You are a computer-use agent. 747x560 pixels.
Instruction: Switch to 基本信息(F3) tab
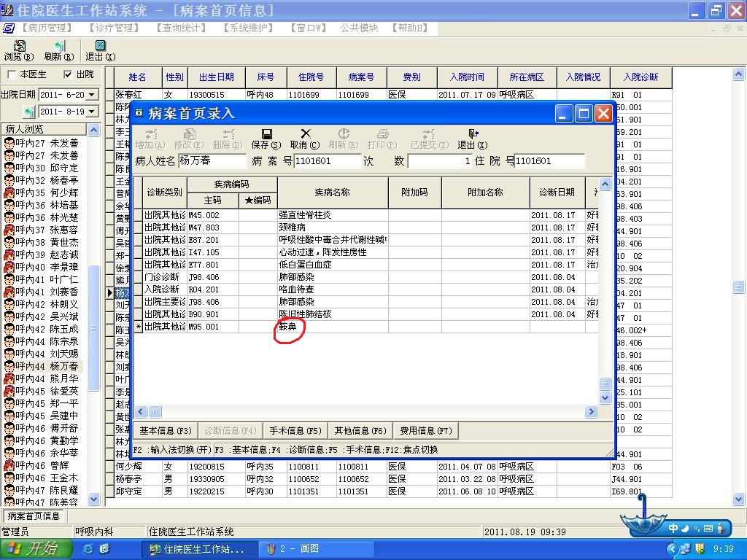coord(166,431)
